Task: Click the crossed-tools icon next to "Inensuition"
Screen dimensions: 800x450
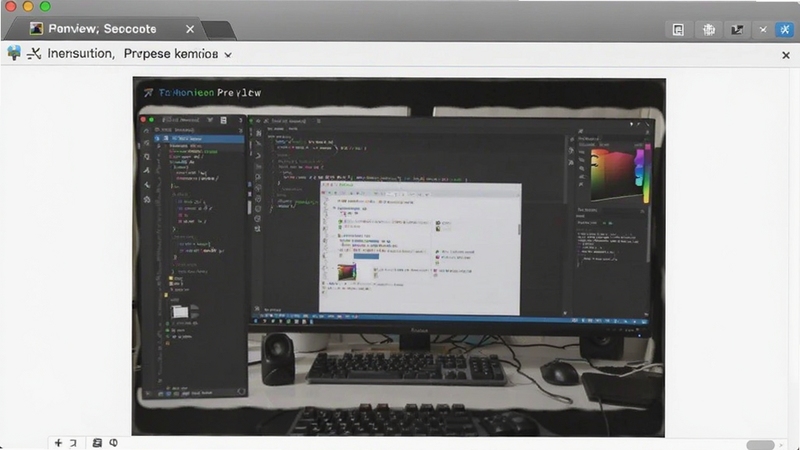Action: 34,54
